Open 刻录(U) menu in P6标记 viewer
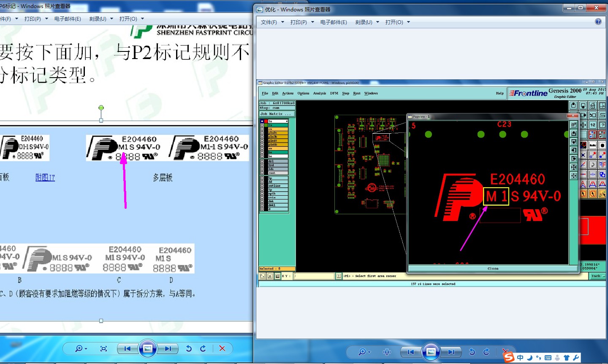Viewport: 608px width, 364px height. pos(101,19)
